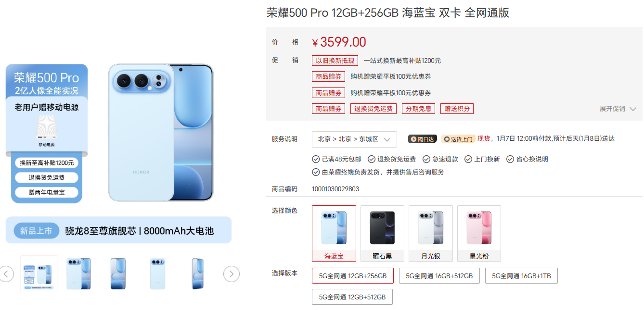Open the 北京 > 北京 > 东城区 region dropdown
This screenshot has width=644, height=310.
click(x=354, y=139)
